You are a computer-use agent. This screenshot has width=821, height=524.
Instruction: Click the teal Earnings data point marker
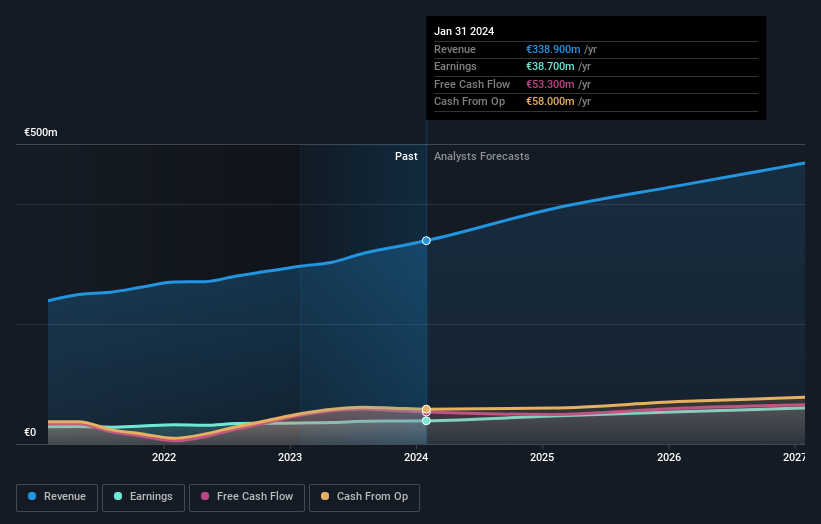click(x=426, y=421)
